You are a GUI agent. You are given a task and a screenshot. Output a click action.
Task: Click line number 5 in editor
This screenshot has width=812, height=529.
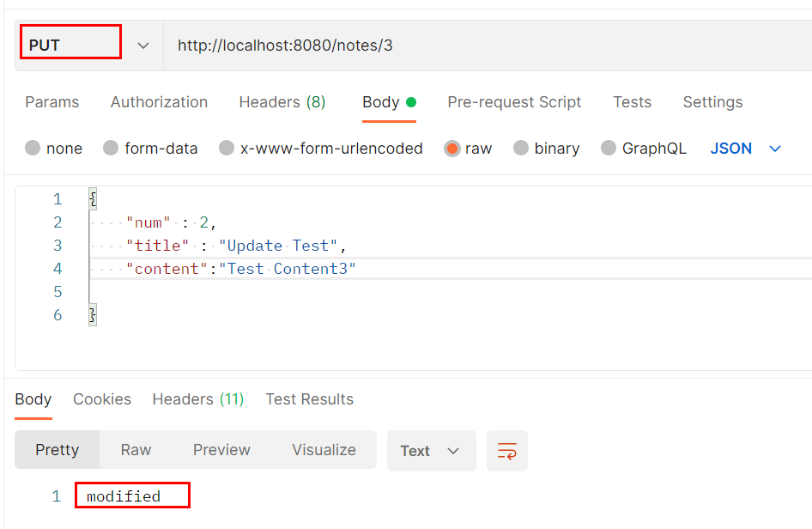pos(58,292)
